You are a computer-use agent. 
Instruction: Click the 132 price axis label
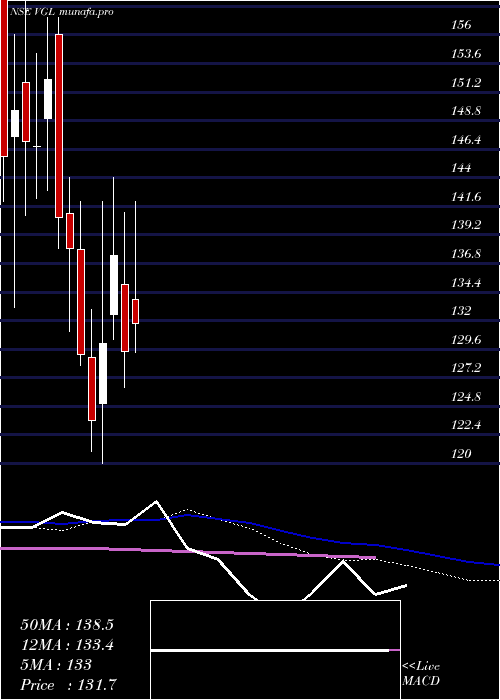click(x=461, y=311)
